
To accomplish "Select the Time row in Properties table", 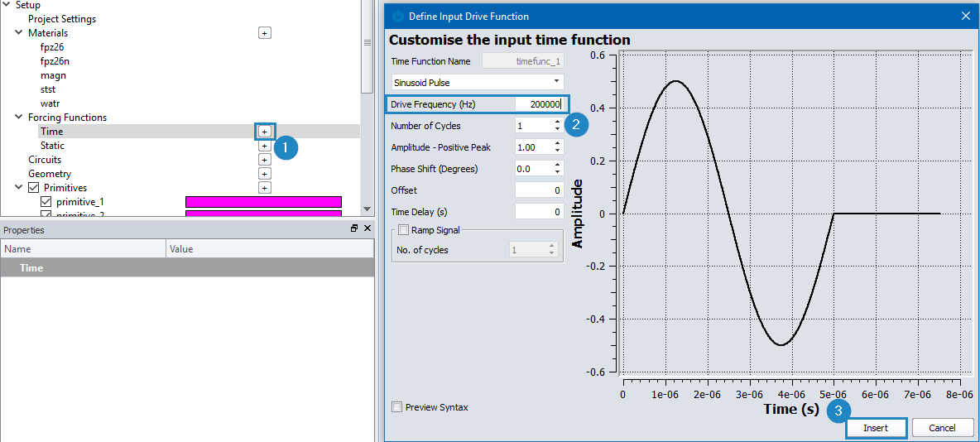I will point(187,267).
